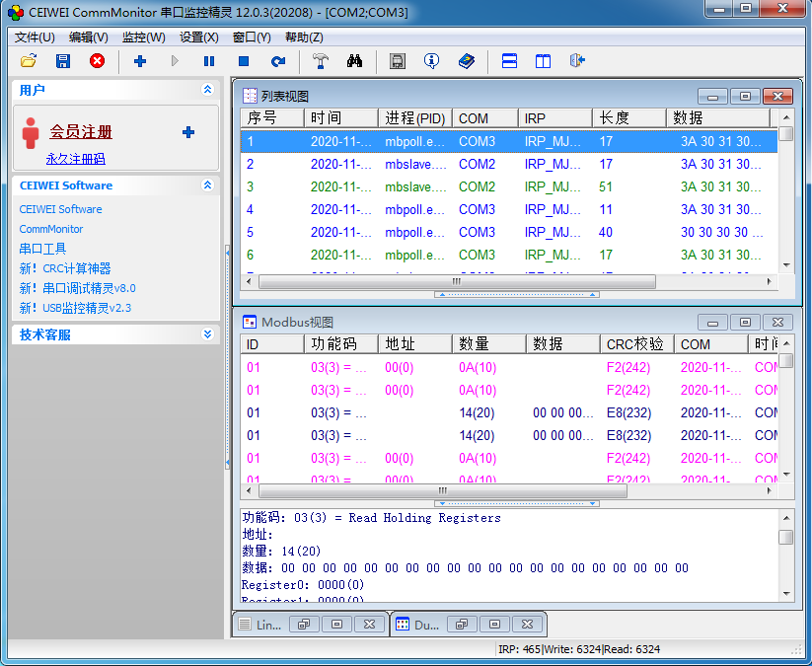Select the first Modbus row with 14(20)
This screenshot has width=812, height=666.
click(509, 412)
